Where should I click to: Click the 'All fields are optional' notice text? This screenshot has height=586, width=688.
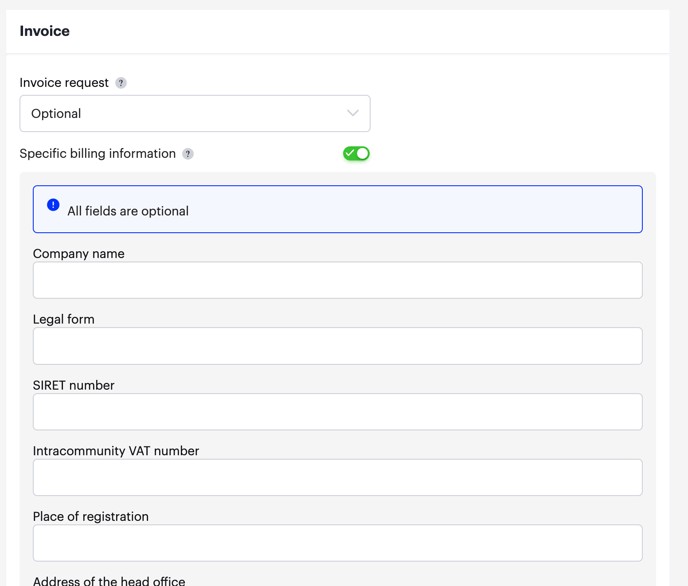128,211
